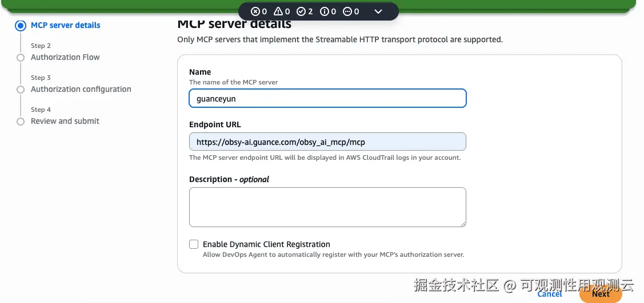Click the 'Step 4' label text
This screenshot has width=644, height=303.
click(x=41, y=110)
